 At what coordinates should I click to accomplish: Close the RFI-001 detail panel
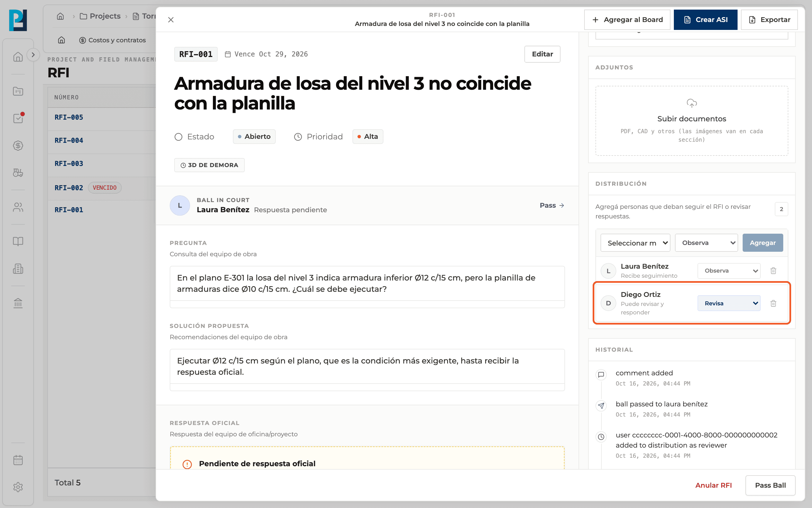coord(171,20)
